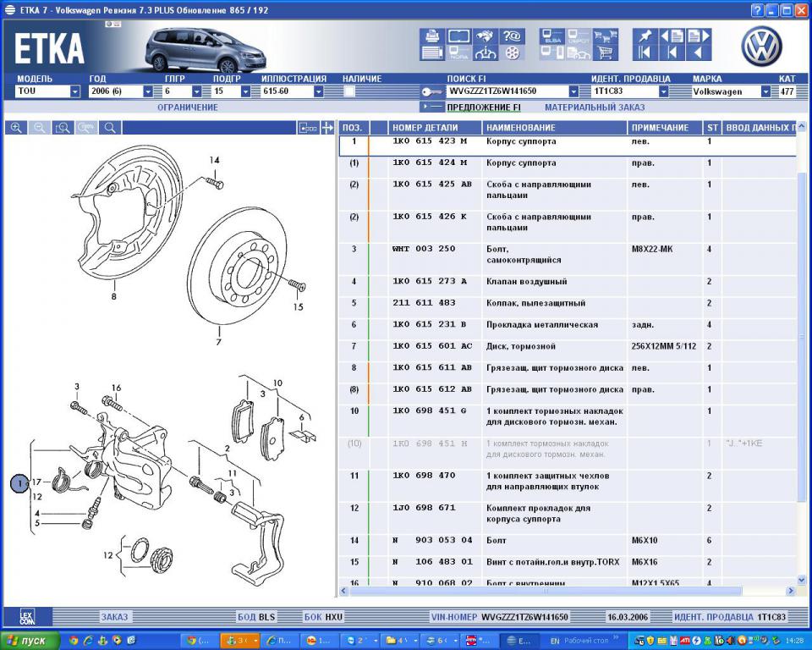Click the rounded rectangle frame icon
Image resolution: width=812 pixels, height=650 pixels.
[x=458, y=36]
